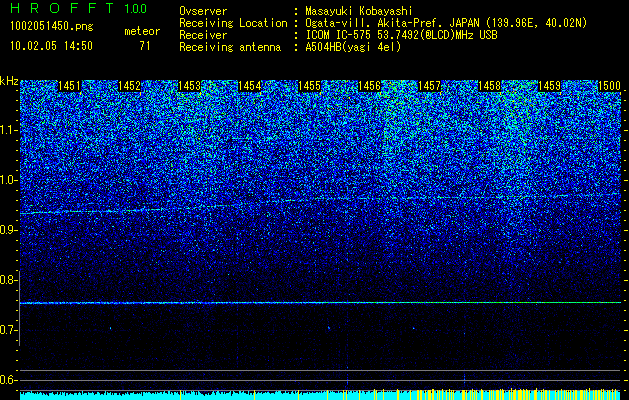Click the 0.7 frequency axis label

[8, 330]
